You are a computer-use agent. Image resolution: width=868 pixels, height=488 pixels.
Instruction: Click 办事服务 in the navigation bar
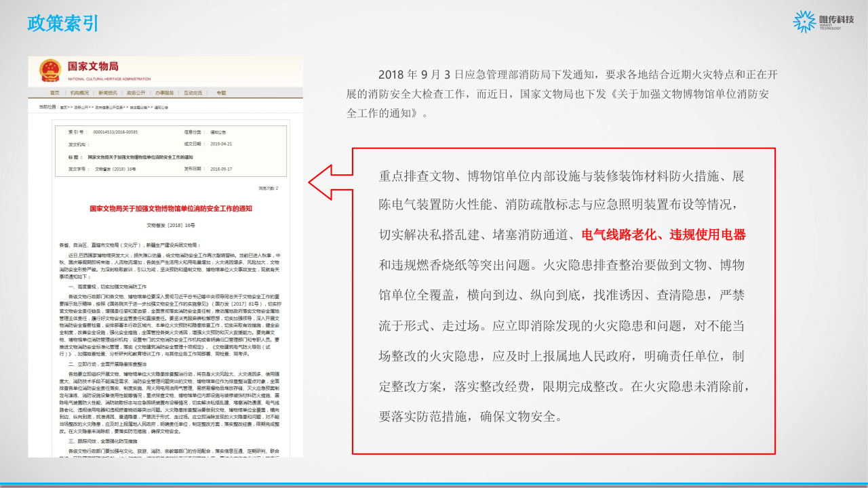[x=165, y=93]
